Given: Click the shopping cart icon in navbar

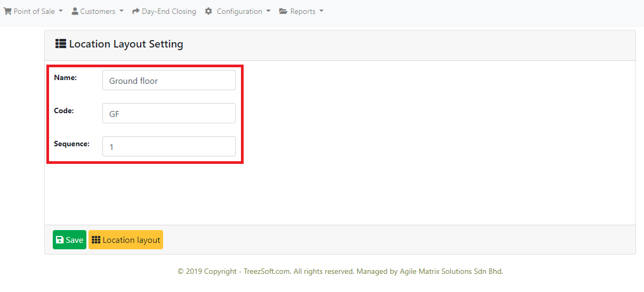Looking at the screenshot, I should 7,11.
